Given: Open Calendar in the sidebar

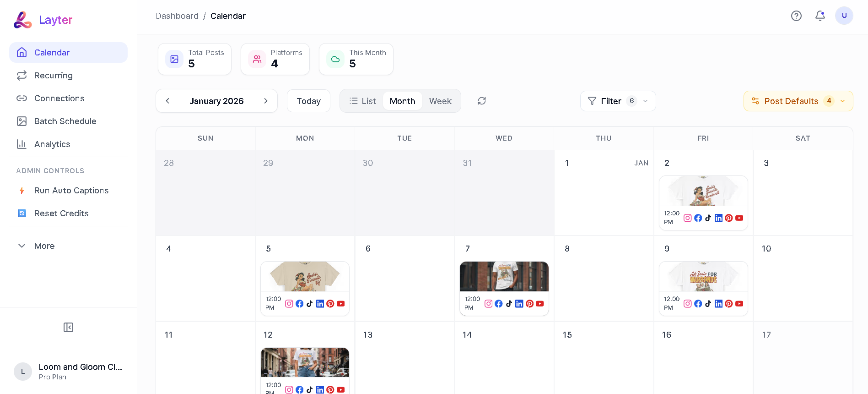Looking at the screenshot, I should pos(68,53).
